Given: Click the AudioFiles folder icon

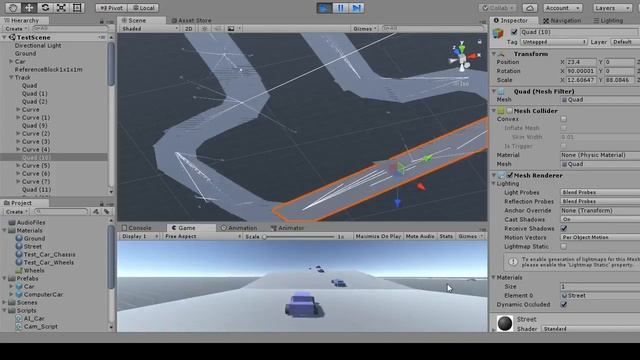Looking at the screenshot, I should (12, 222).
